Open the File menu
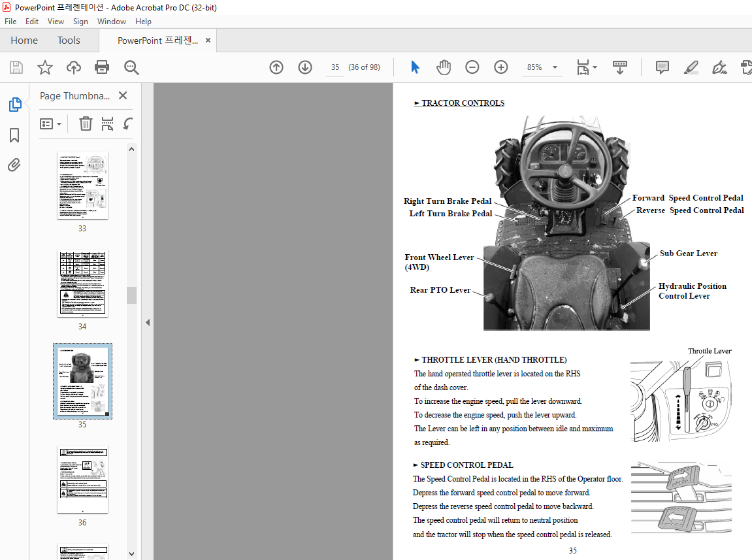Screen dimensions: 752x560 pyautogui.click(x=10, y=22)
